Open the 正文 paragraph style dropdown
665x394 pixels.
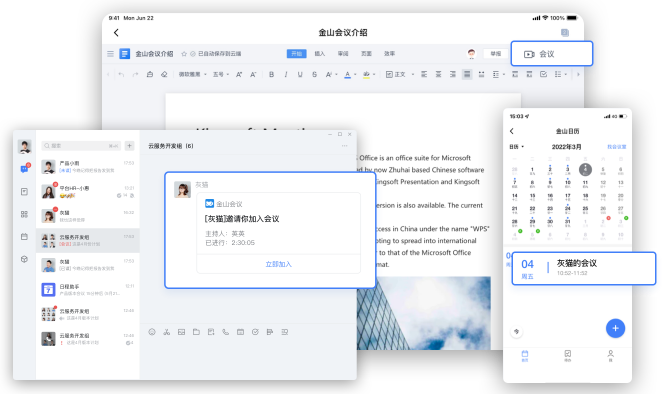click(400, 75)
